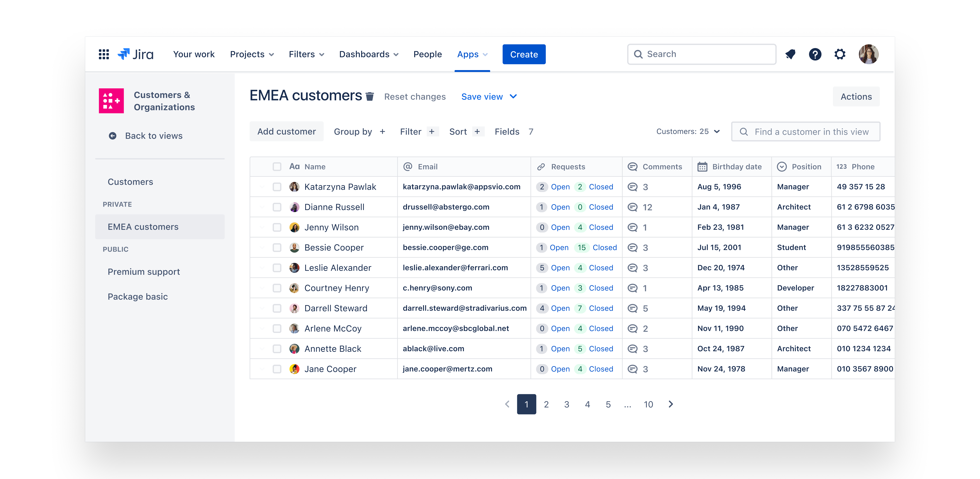Go to next page with right chevron
The height and width of the screenshot is (479, 980).
(x=671, y=404)
